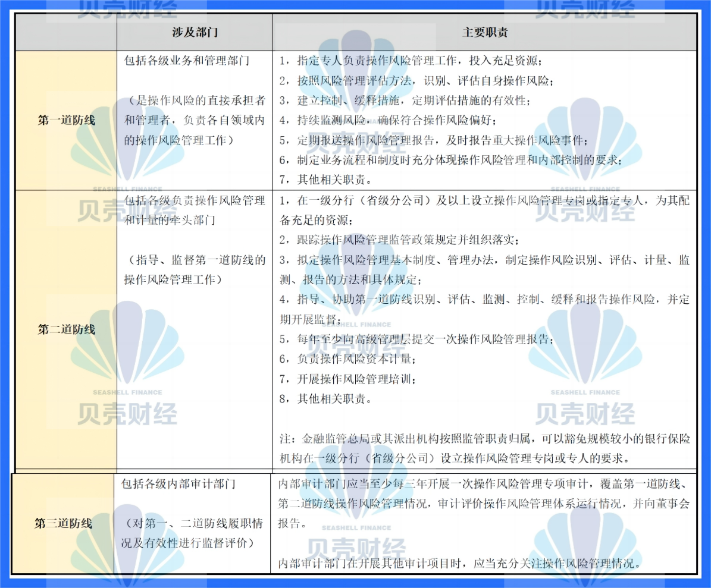Select the 第一道防线 row label
This screenshot has height=588, width=711.
tap(66, 120)
